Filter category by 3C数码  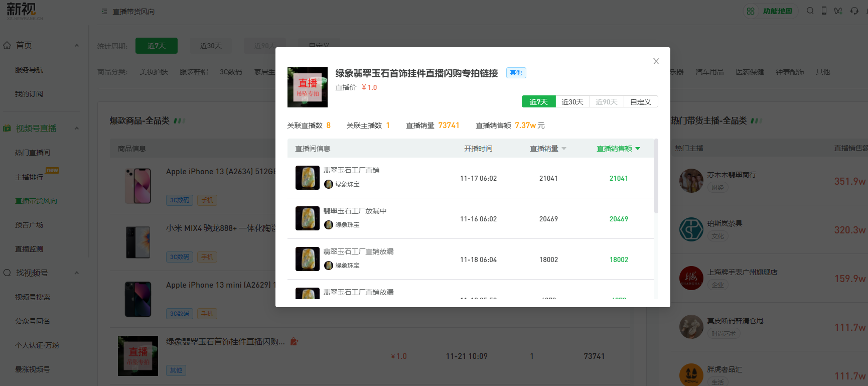[231, 72]
